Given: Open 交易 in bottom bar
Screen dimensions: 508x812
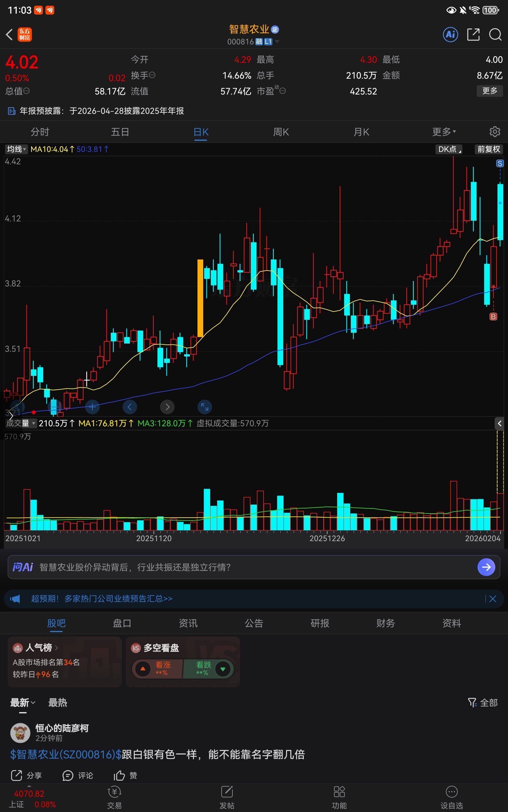Looking at the screenshot, I should (114, 798).
